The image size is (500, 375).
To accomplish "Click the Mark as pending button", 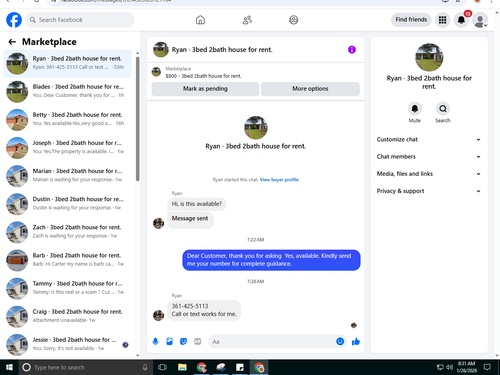I will (x=205, y=89).
